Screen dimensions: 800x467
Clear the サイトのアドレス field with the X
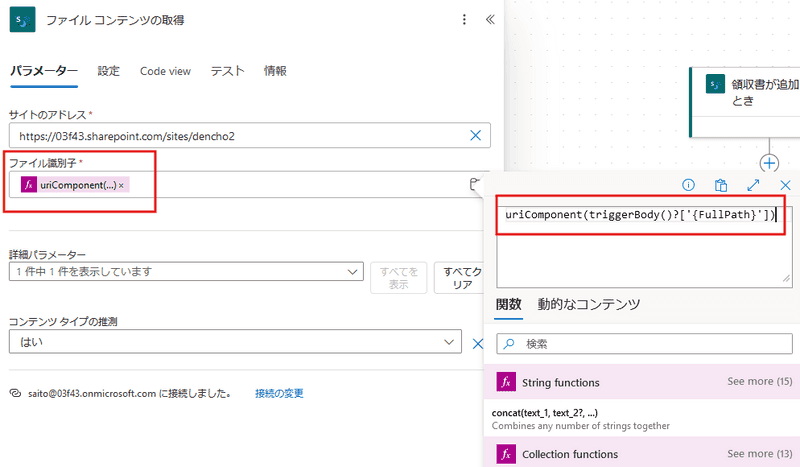(x=475, y=135)
